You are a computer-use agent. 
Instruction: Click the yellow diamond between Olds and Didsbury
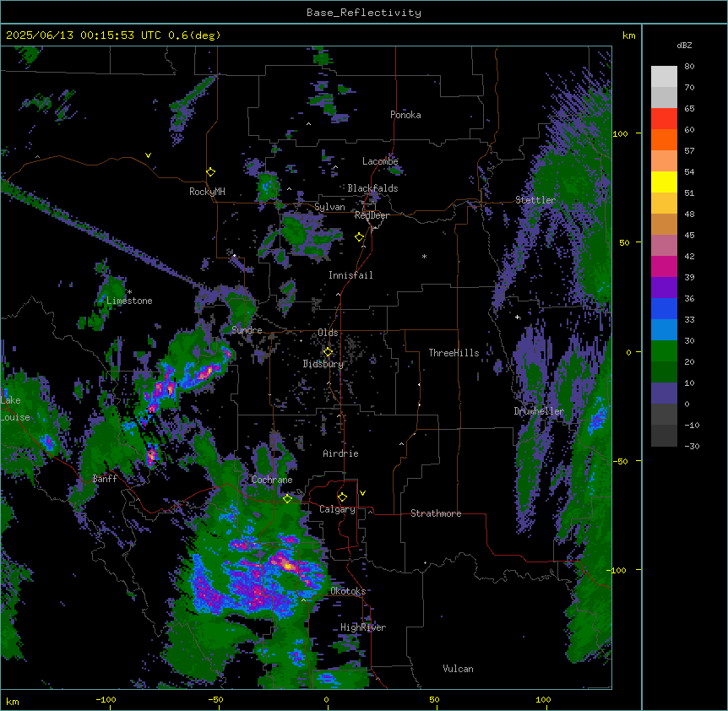[x=328, y=352]
